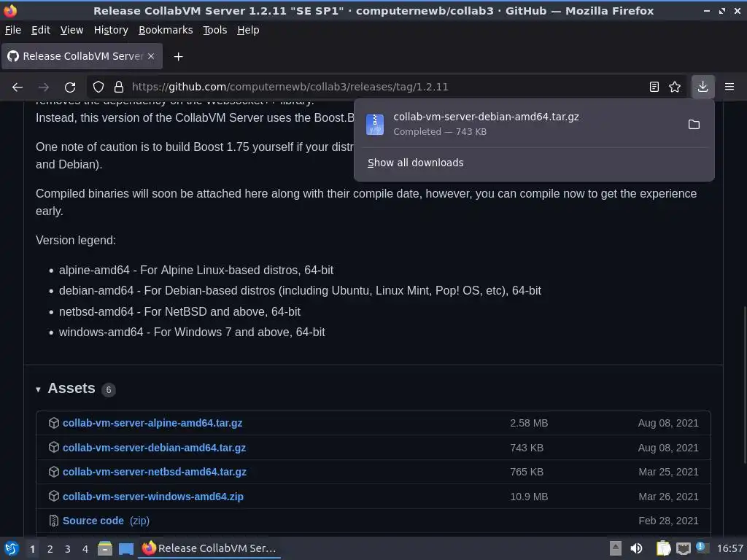Viewport: 747px width, 560px height.
Task: Click the package icon beside windows asset
Action: (54, 496)
